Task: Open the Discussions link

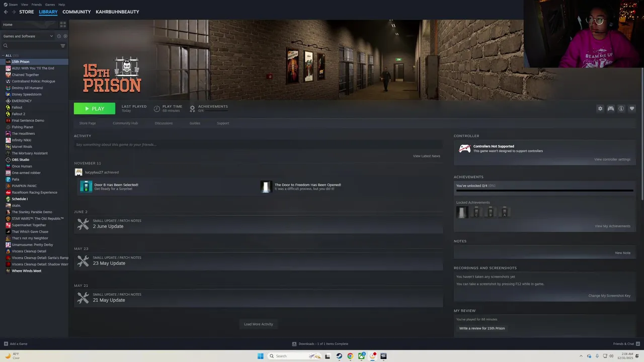Action: tap(164, 123)
